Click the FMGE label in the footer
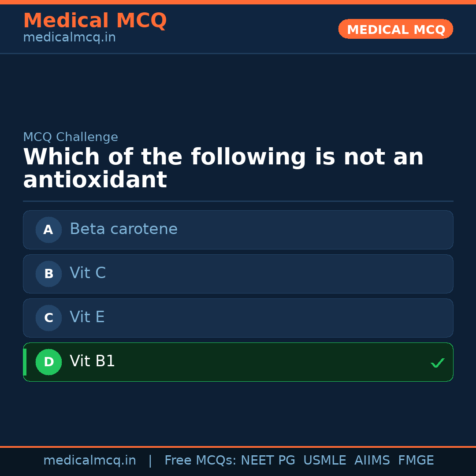Viewport: 476px width, 476px height. pyautogui.click(x=416, y=460)
